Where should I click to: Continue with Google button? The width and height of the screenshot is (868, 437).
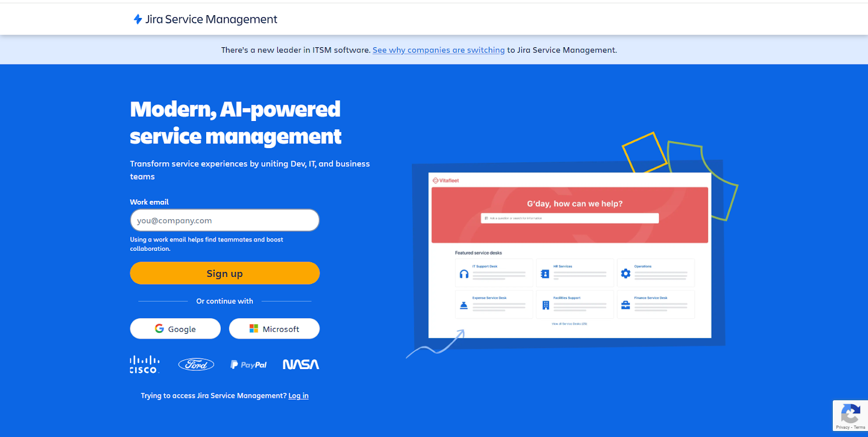tap(175, 329)
